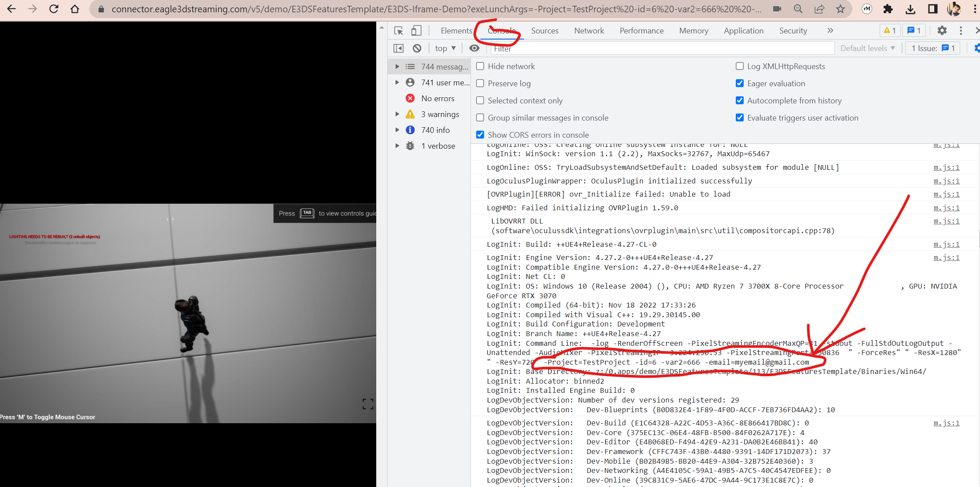Viewport: 980px width, 487px height.
Task: Open browser downloads
Action: click(x=910, y=9)
